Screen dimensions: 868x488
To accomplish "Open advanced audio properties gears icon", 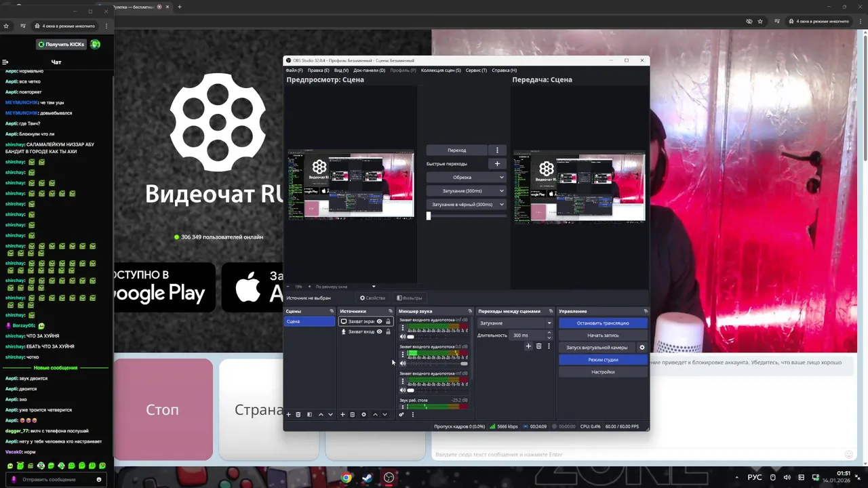I will click(x=401, y=414).
